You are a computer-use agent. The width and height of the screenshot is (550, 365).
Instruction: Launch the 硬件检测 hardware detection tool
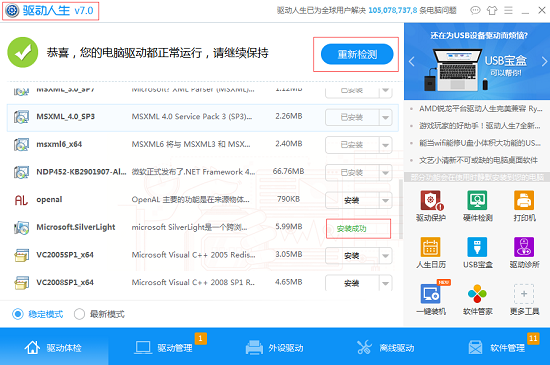[x=477, y=200]
